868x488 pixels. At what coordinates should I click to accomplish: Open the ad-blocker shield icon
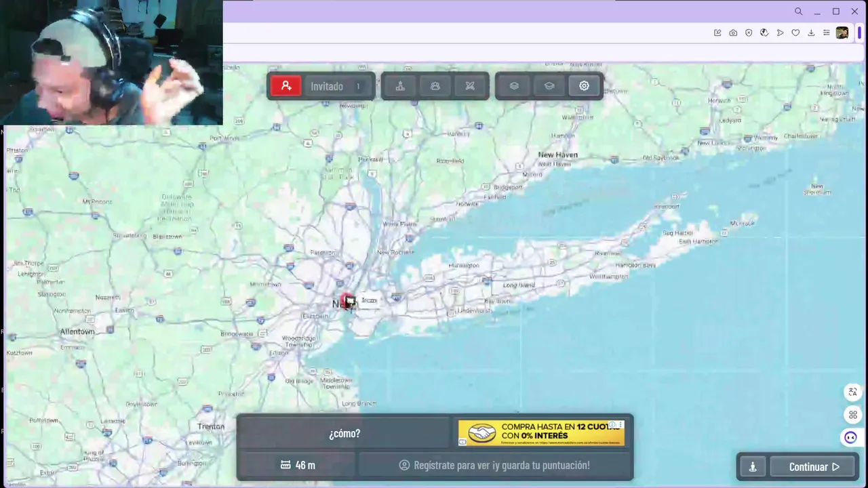749,33
